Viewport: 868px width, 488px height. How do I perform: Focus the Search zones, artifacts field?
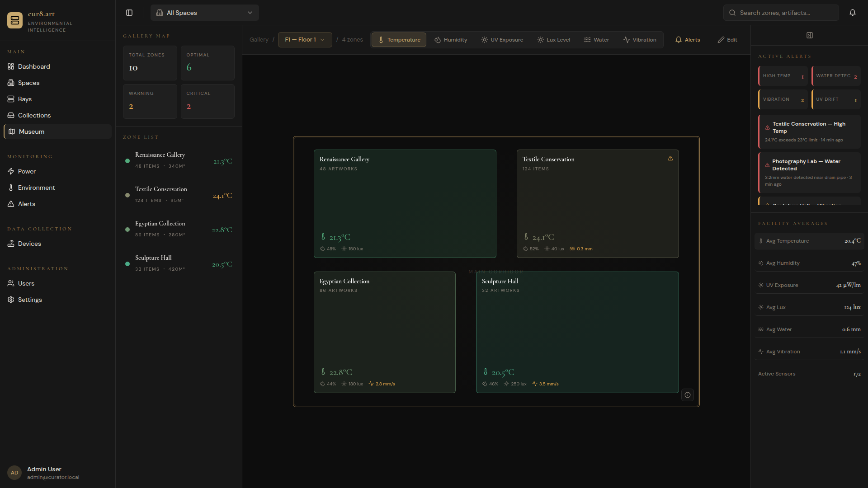coord(781,13)
